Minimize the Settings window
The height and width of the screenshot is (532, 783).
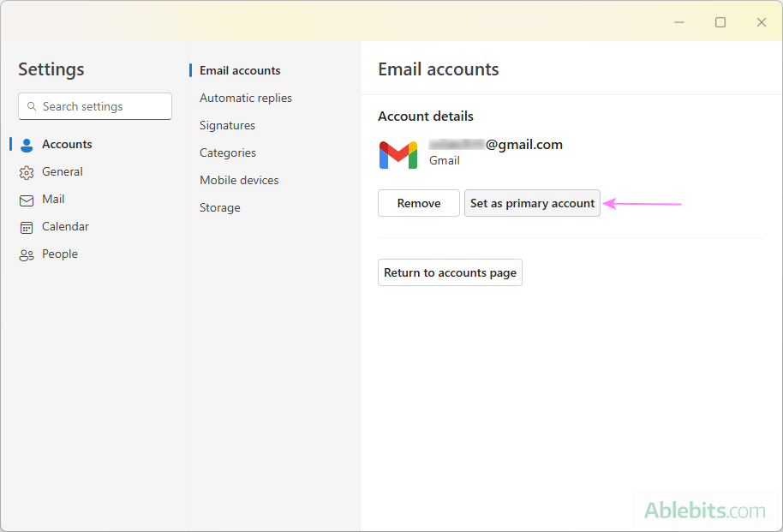(x=679, y=22)
